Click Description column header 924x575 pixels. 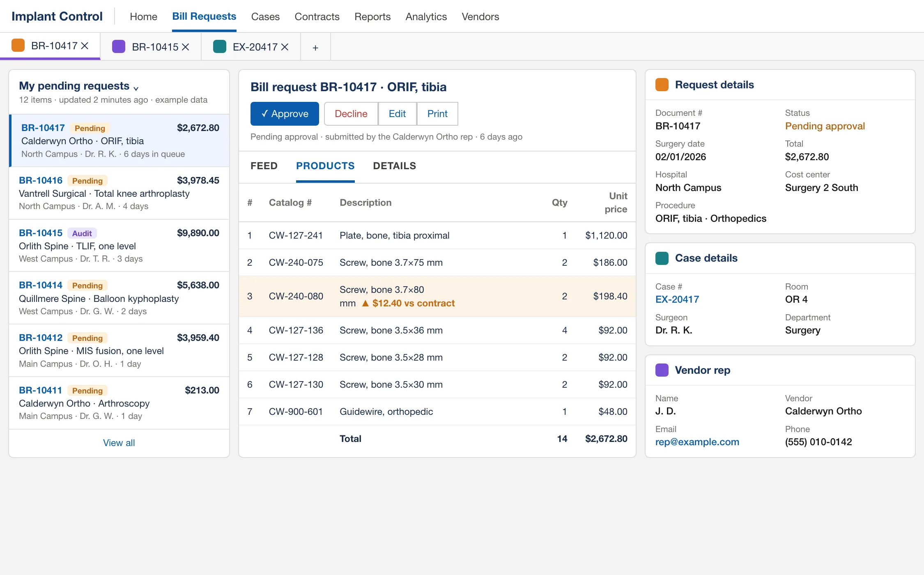tap(365, 202)
